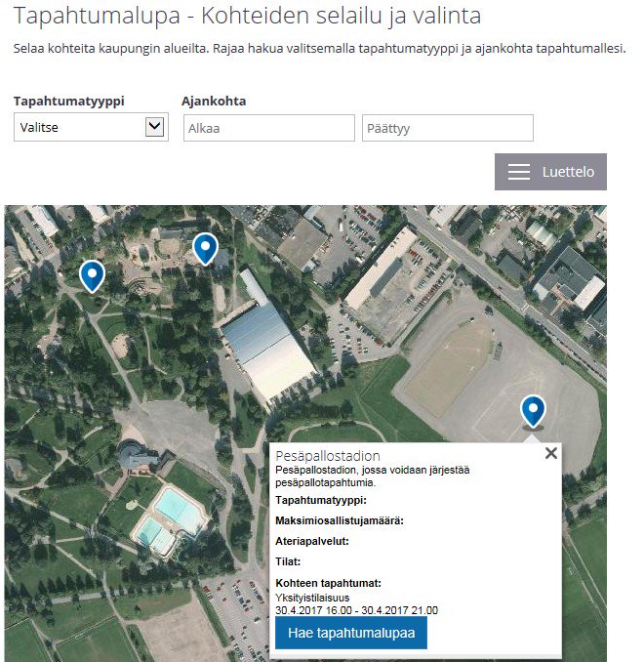The image size is (644, 662).
Task: Click the event time 30.4.2017 16.00 - 30.4.2017 21.00
Action: tap(356, 610)
